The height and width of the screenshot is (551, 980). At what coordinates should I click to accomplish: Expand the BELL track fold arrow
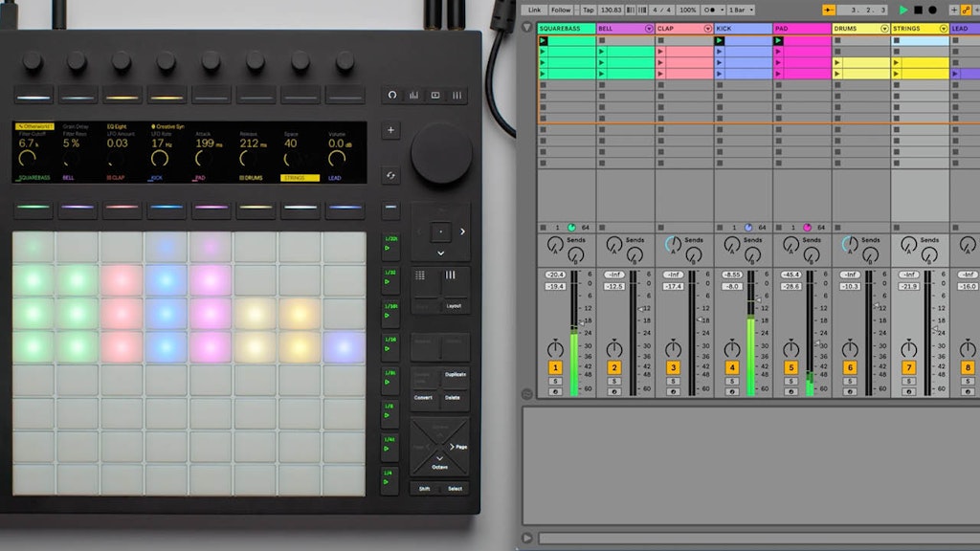click(x=649, y=29)
